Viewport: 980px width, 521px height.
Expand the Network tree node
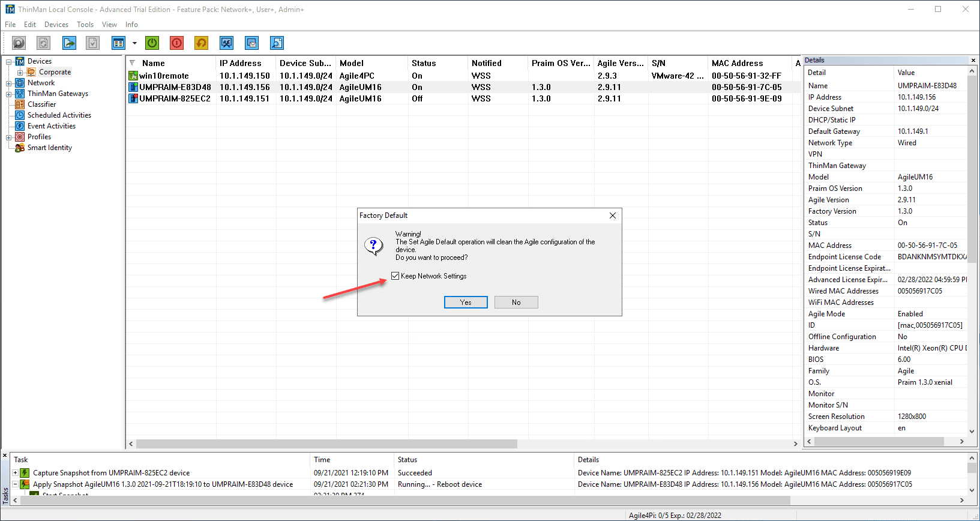[x=9, y=83]
